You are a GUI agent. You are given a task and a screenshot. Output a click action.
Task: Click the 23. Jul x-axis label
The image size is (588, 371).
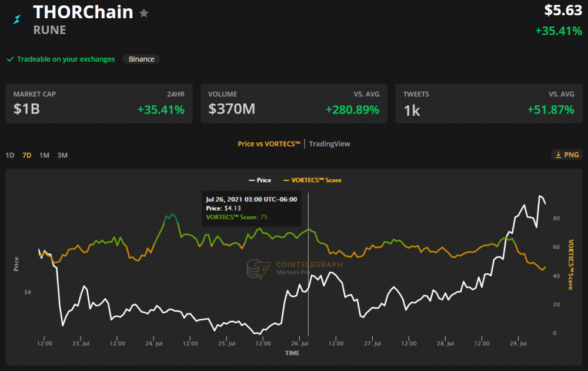(x=81, y=343)
